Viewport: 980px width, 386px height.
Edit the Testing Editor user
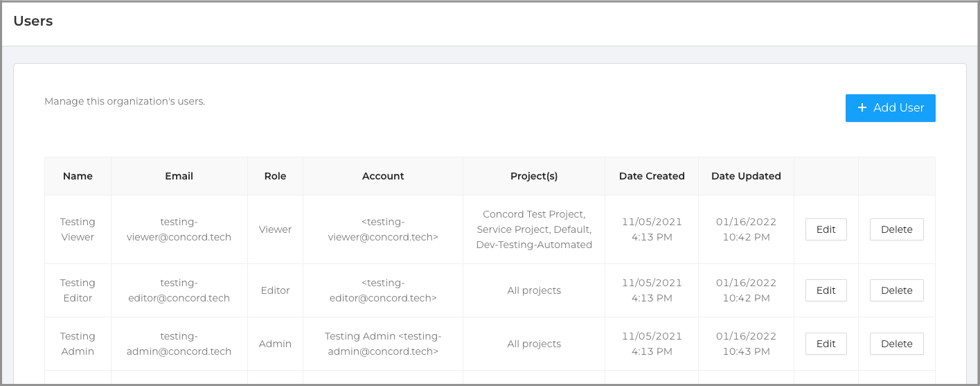pos(826,290)
